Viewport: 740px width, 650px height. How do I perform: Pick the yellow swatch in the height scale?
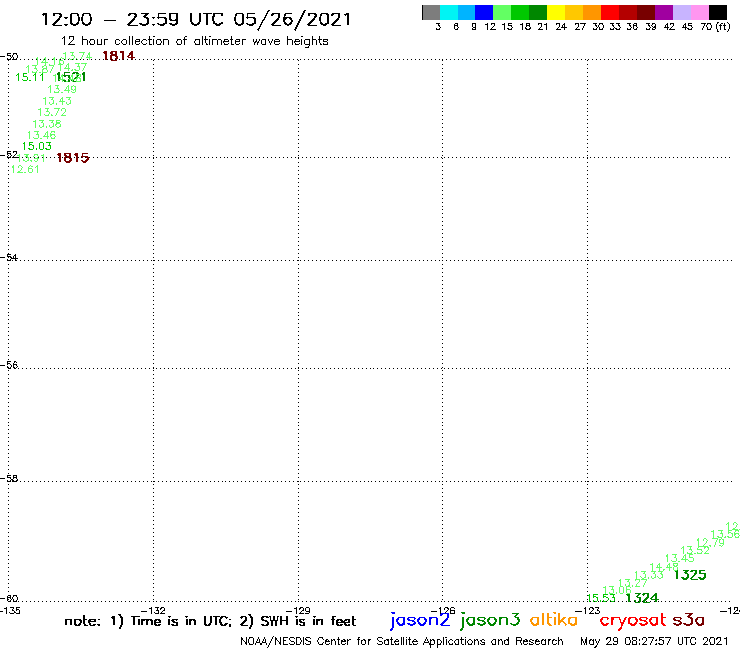point(556,12)
